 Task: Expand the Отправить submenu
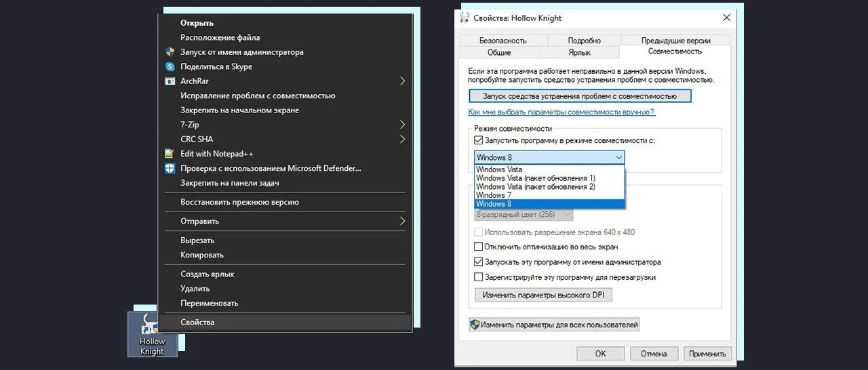click(x=402, y=221)
